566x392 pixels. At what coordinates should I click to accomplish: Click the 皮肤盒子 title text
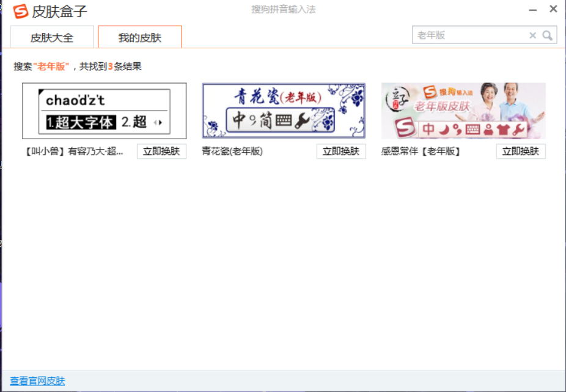(x=59, y=12)
